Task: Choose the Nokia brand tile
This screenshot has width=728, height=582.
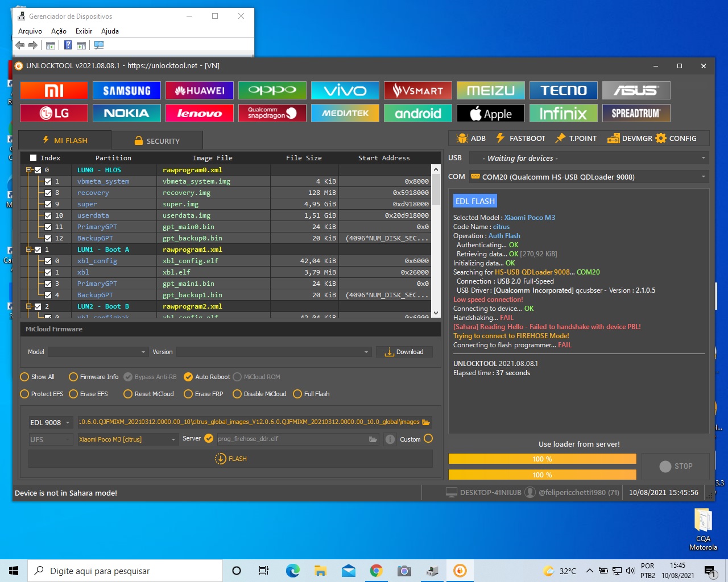Action: (127, 113)
